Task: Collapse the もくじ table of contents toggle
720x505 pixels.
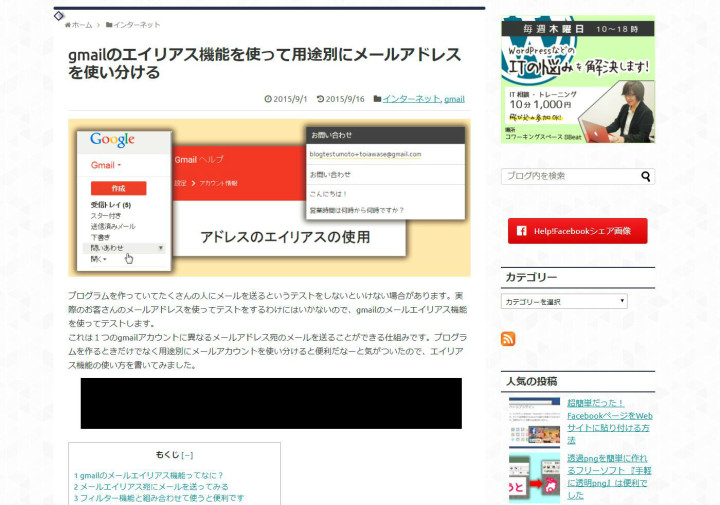Action: click(x=187, y=455)
